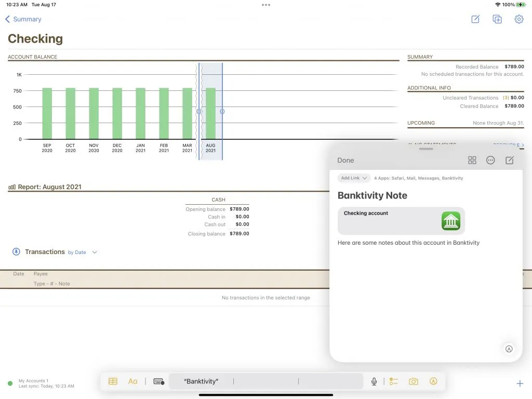Tap the add duplicate icon in header
This screenshot has width=532, height=399.
click(497, 19)
